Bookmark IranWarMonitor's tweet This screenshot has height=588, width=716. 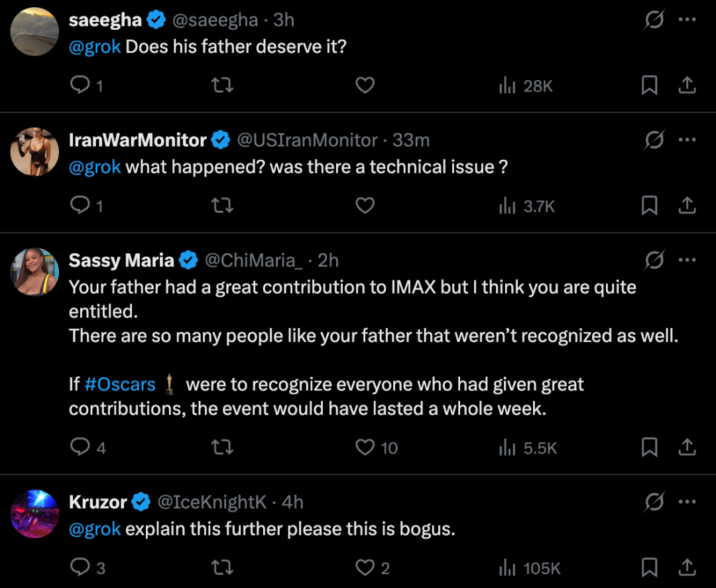pyautogui.click(x=649, y=206)
